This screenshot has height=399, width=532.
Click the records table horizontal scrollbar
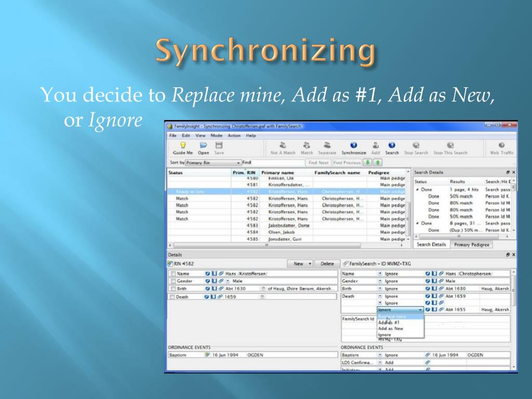pos(267,245)
